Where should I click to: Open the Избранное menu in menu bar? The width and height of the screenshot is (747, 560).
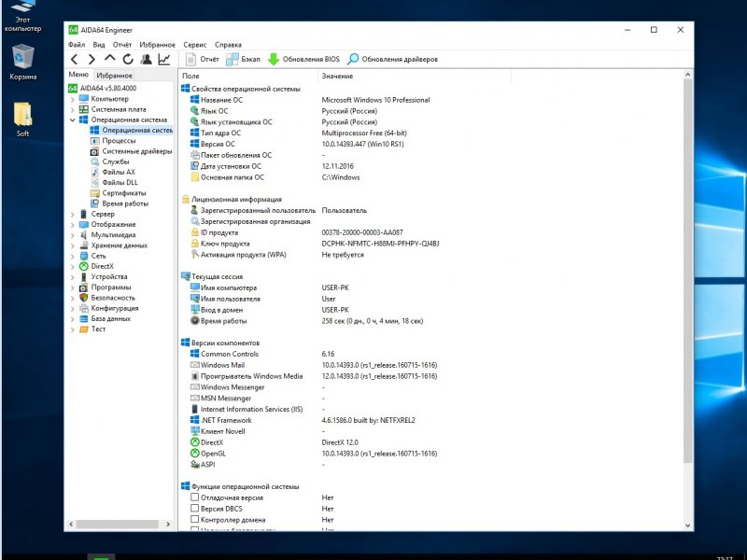[x=157, y=45]
